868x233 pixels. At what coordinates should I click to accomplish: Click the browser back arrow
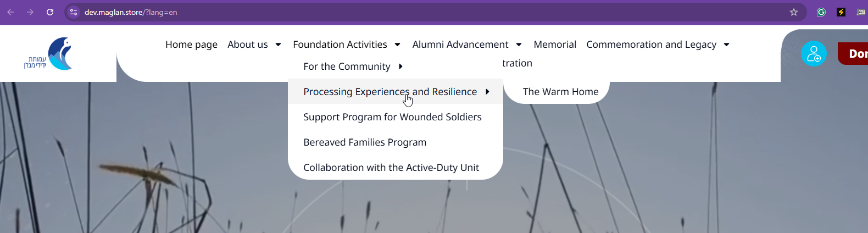coord(10,12)
